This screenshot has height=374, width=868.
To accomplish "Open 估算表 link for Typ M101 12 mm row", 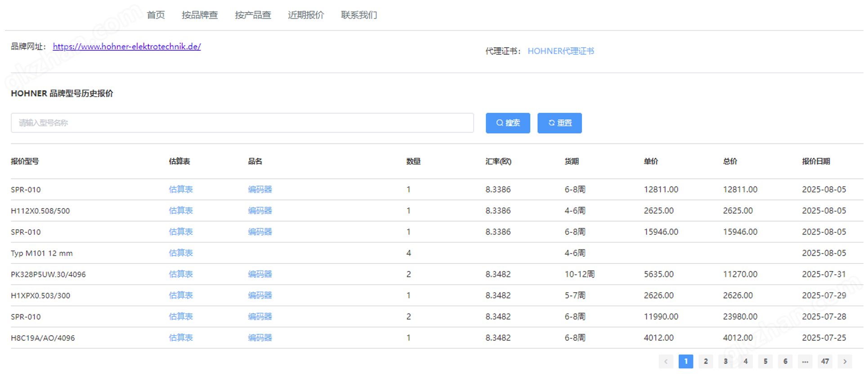I will [181, 253].
